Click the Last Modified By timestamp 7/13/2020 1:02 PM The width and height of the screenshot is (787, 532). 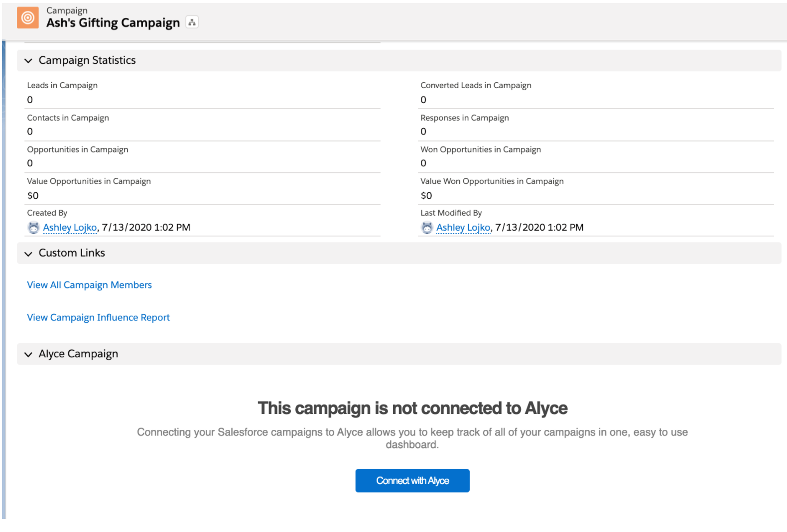tap(539, 228)
